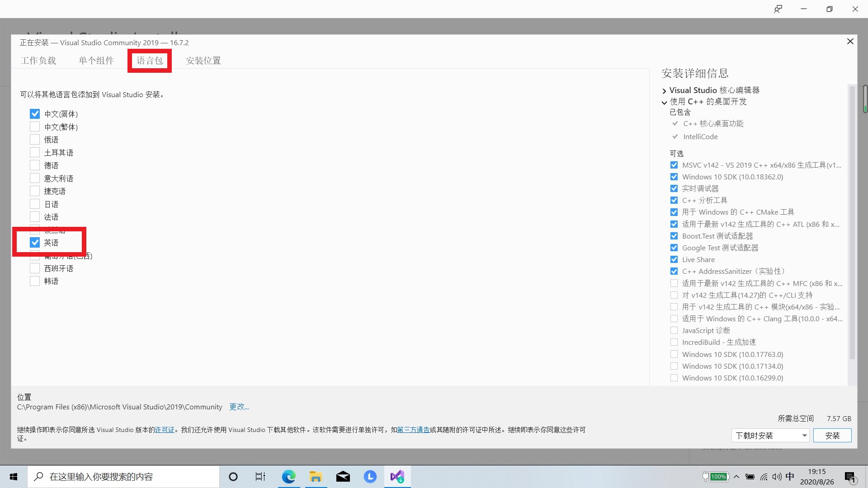Viewport: 868px width, 488px height.
Task: Click the File Explorer icon in taskbar
Action: [316, 476]
